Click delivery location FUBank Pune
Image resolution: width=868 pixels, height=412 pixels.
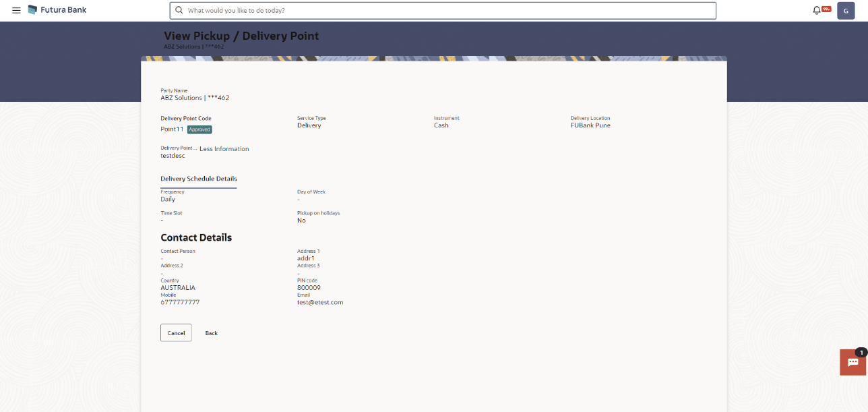(x=590, y=125)
